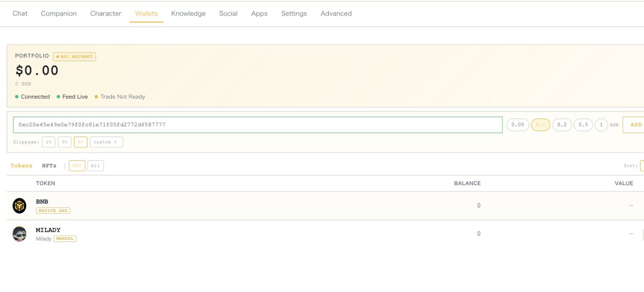Click the TOKEN column header

click(x=46, y=183)
